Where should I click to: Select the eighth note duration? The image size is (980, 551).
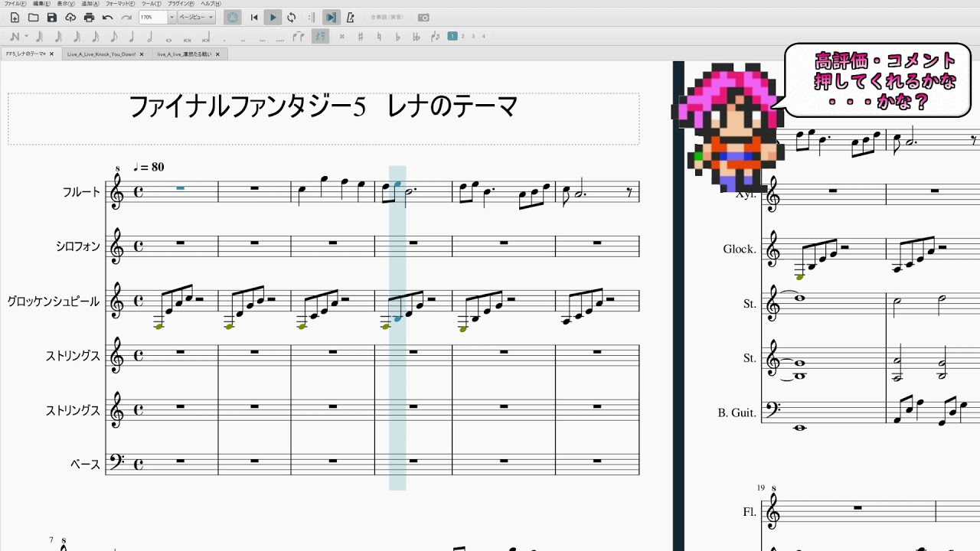(x=113, y=36)
